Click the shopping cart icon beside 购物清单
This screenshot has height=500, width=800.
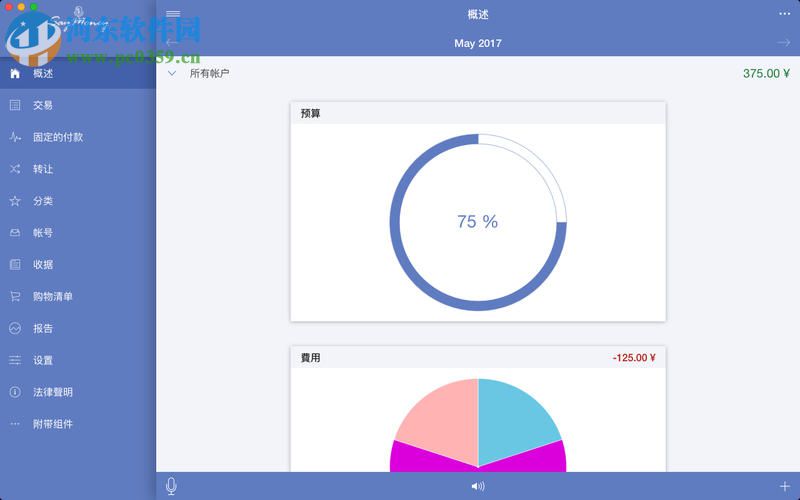click(15, 296)
